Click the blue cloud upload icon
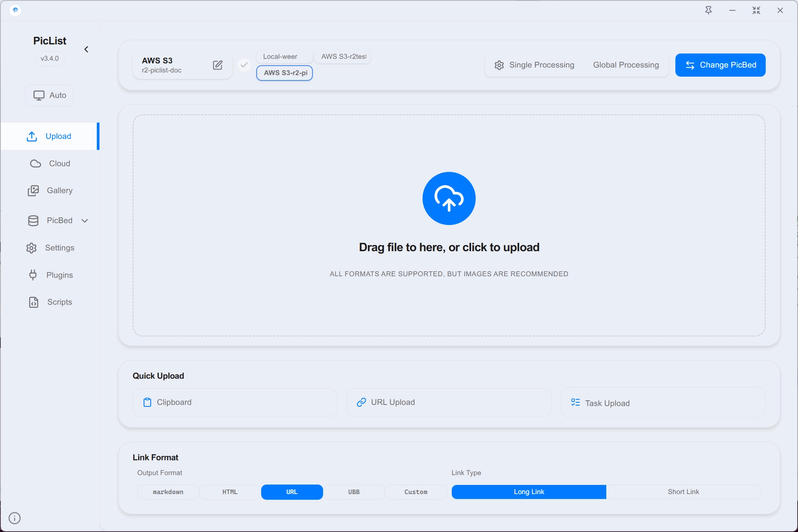 pos(449,198)
